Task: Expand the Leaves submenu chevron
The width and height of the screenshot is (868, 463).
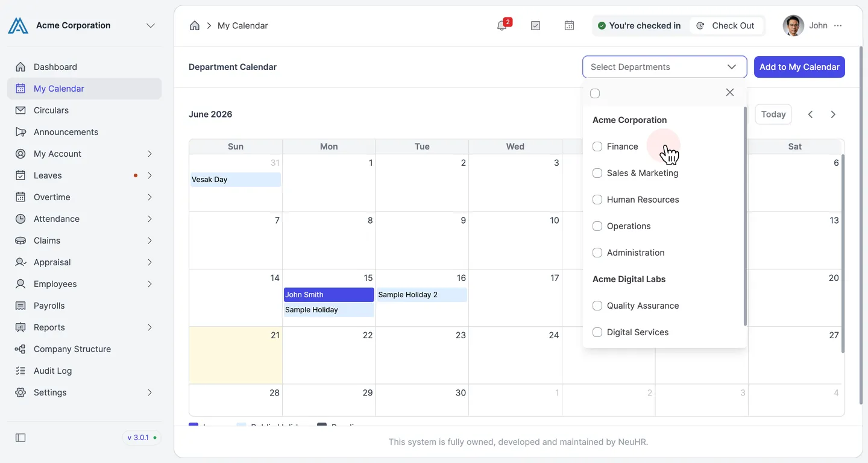Action: (149, 175)
